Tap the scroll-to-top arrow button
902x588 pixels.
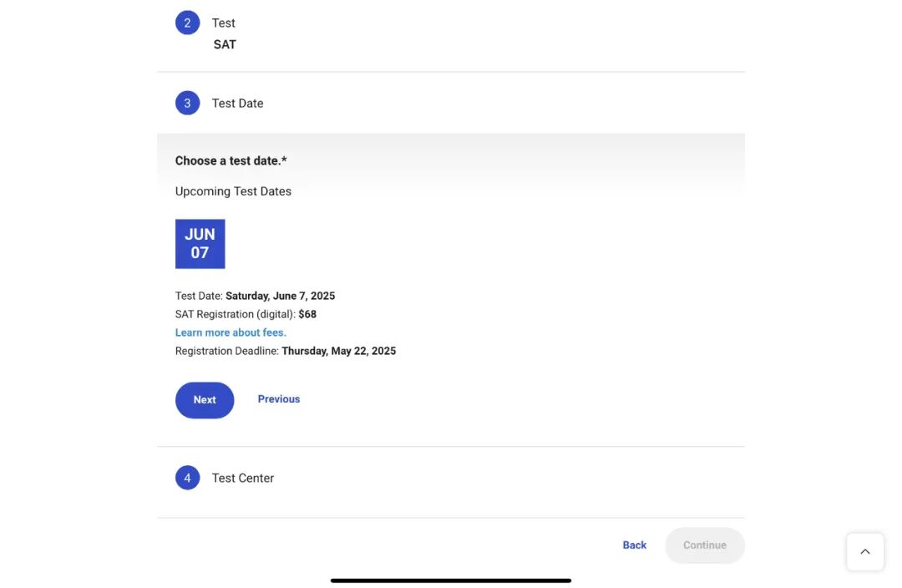coord(865,551)
